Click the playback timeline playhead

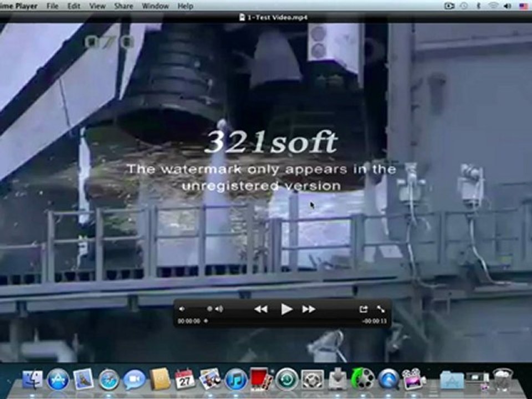tap(206, 321)
